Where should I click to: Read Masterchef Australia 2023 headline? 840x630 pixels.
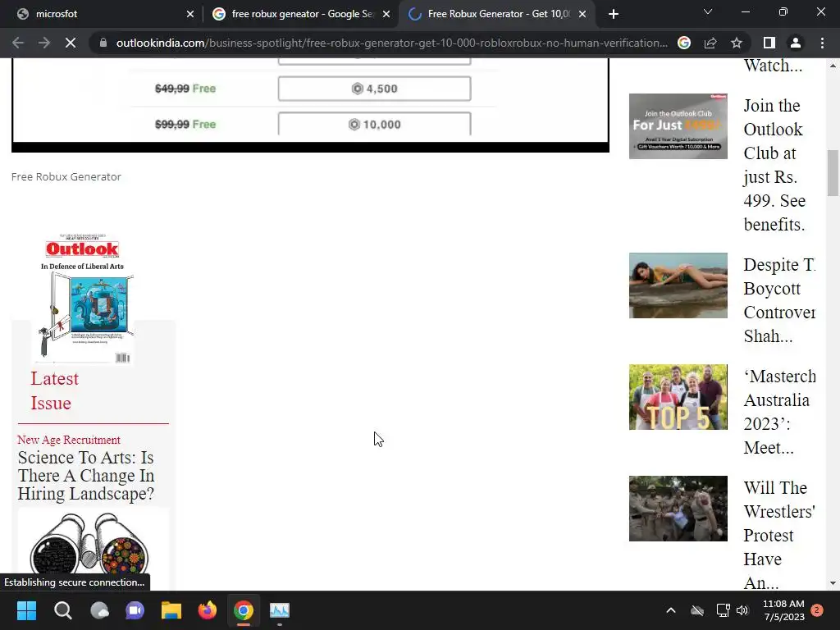(779, 412)
